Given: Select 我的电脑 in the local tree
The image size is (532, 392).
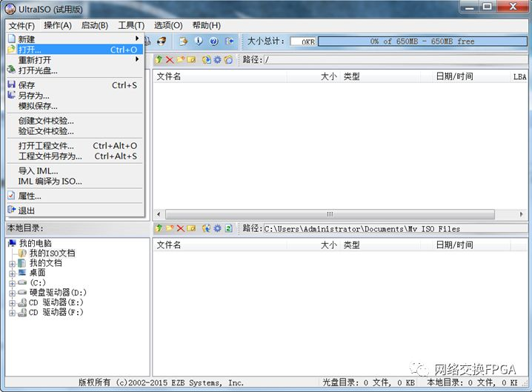Looking at the screenshot, I should (36, 243).
